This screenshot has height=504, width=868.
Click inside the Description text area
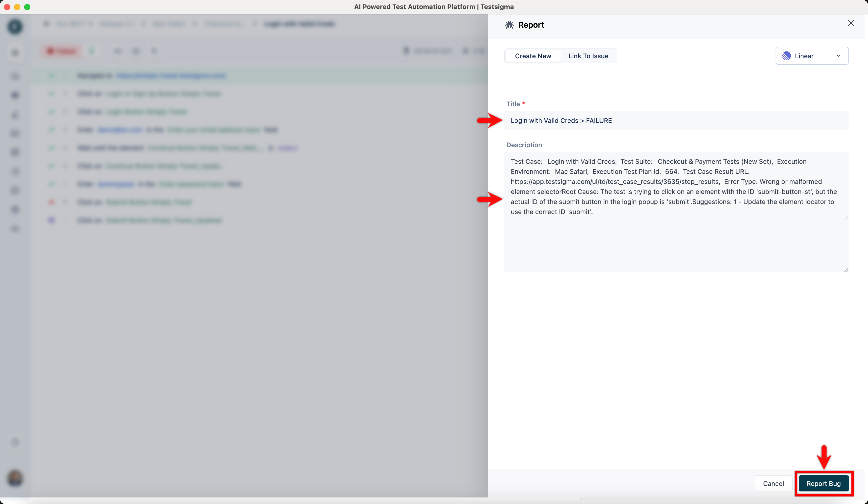pyautogui.click(x=676, y=241)
